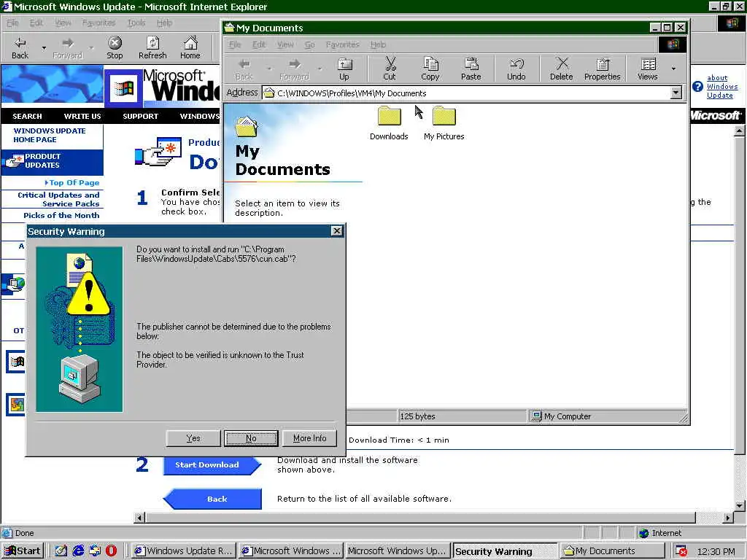
Task: Click More Info in Security Warning
Action: coord(309,438)
